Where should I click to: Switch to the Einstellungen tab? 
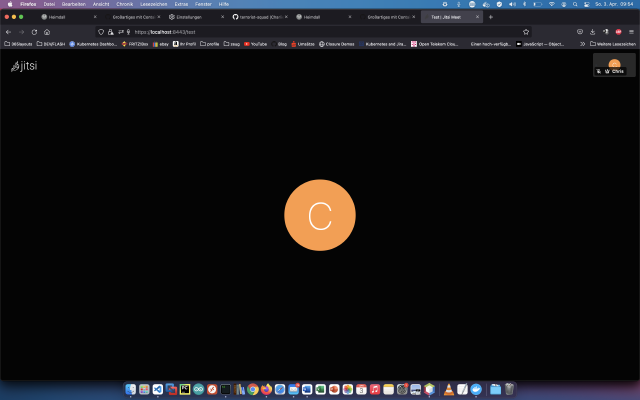point(196,17)
